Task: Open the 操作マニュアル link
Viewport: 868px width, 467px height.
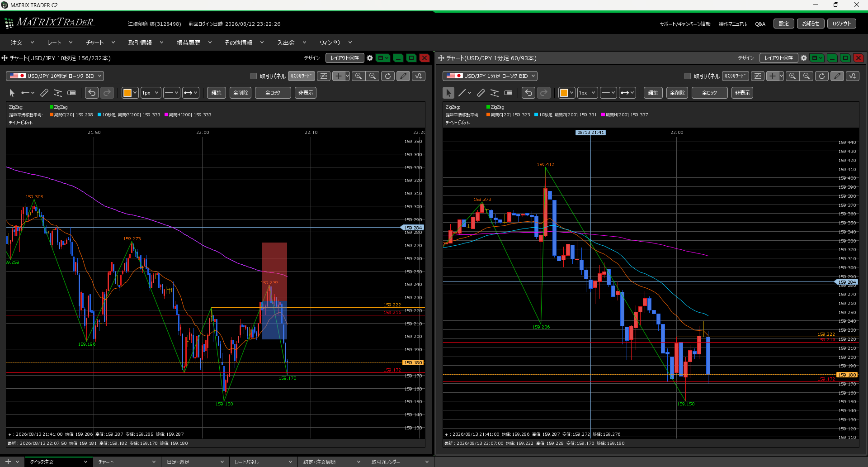Action: (732, 24)
